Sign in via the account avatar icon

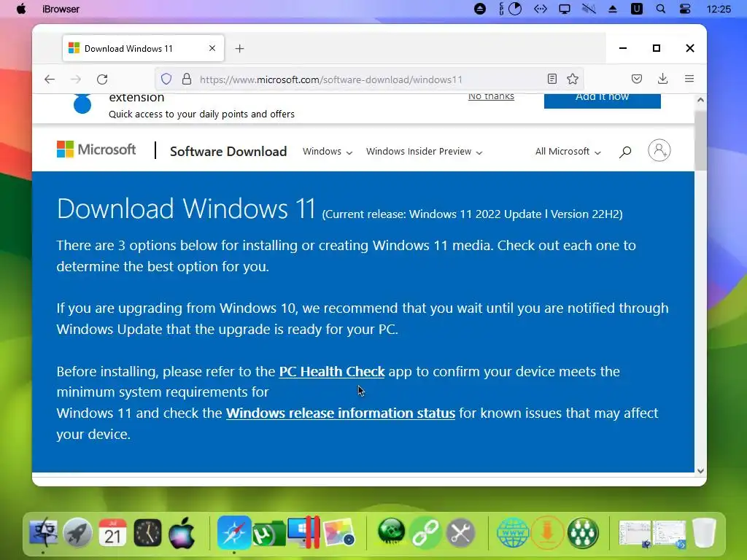coord(659,150)
